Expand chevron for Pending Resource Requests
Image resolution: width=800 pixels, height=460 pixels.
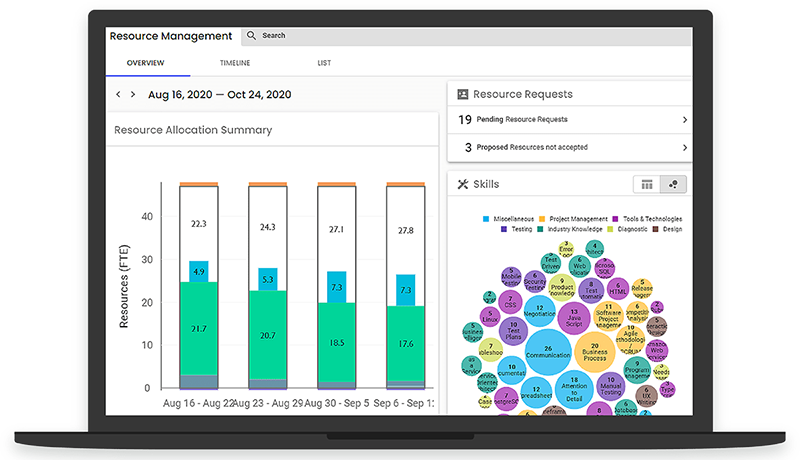coord(684,120)
